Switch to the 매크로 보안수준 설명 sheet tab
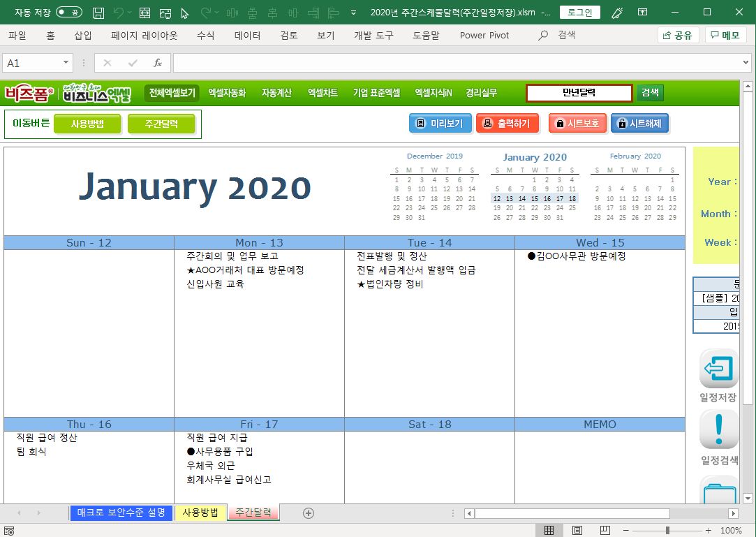This screenshot has width=756, height=537. (x=121, y=513)
